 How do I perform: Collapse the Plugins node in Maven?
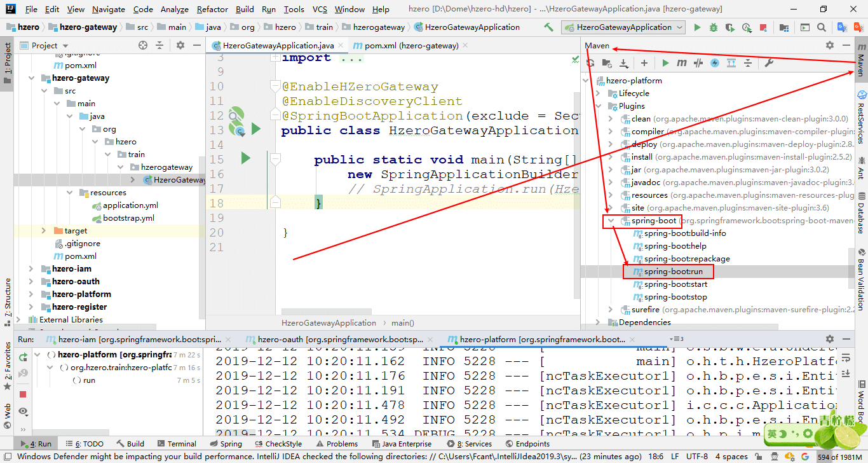tap(598, 106)
